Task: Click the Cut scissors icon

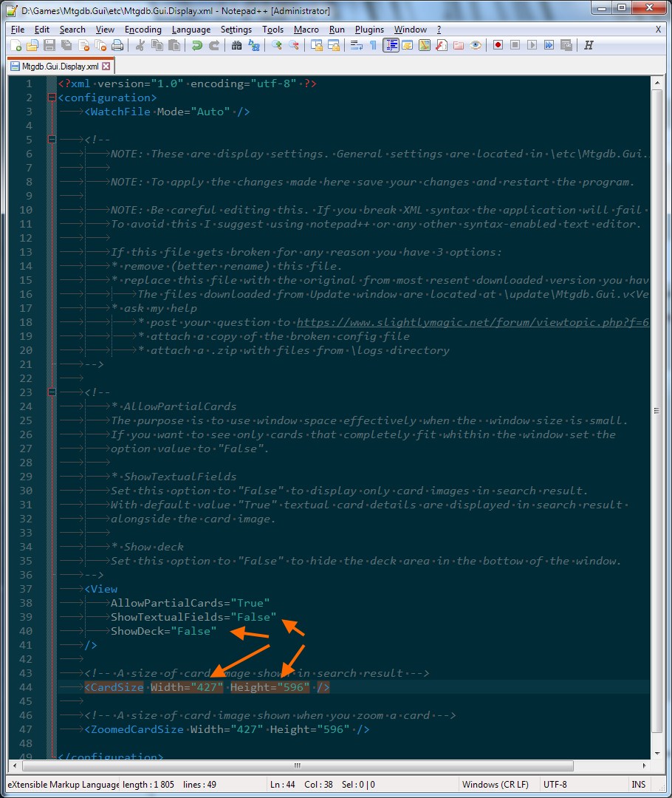Action: (x=140, y=45)
